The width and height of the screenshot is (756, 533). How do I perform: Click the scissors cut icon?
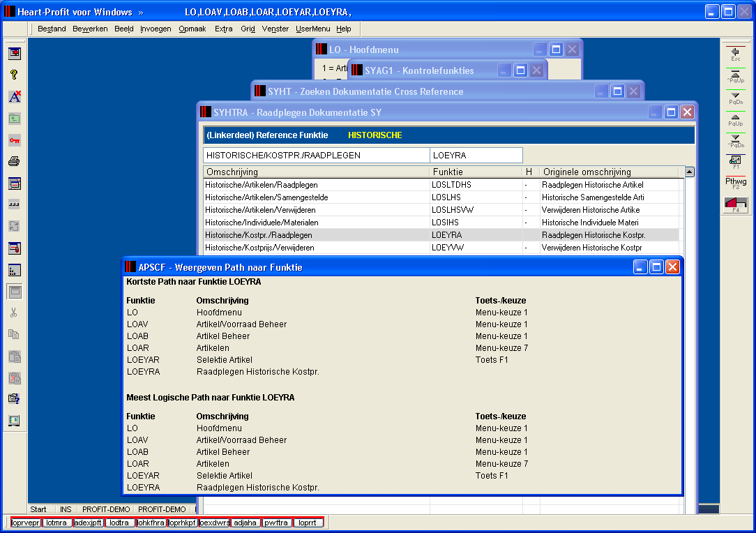tap(14, 313)
